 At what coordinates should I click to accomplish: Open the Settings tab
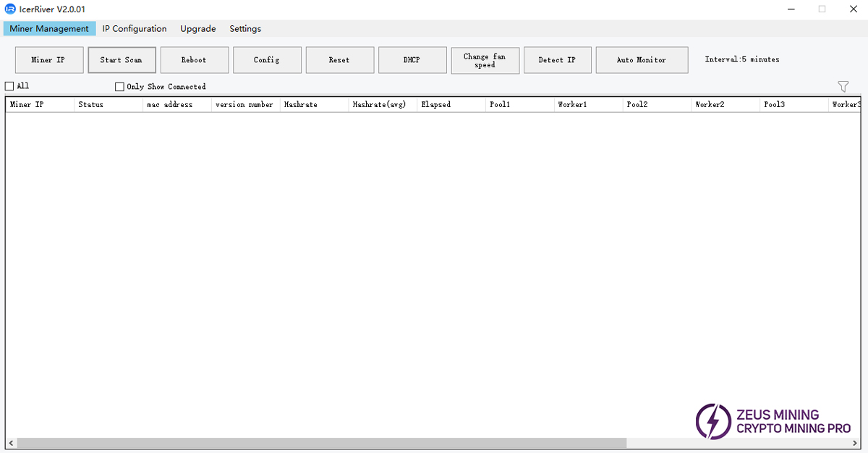[x=245, y=29]
